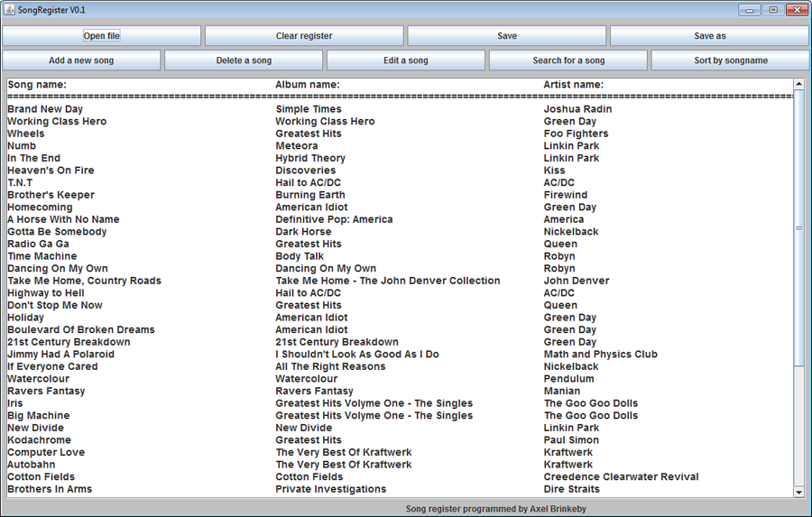Image resolution: width=812 pixels, height=517 pixels.
Task: Select Computer Love song
Action: (46, 452)
